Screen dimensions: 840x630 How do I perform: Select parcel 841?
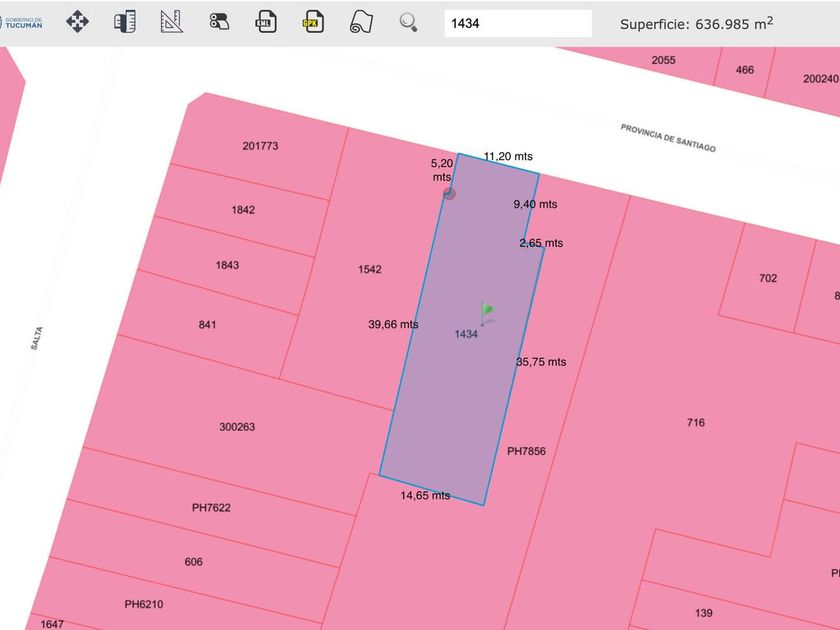pos(207,325)
